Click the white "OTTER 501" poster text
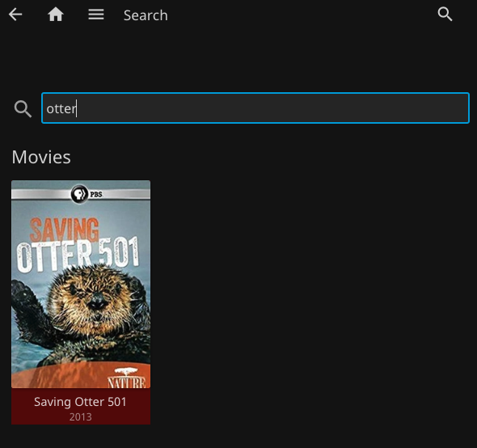Screen dimensions: 477x448 (x=78, y=254)
